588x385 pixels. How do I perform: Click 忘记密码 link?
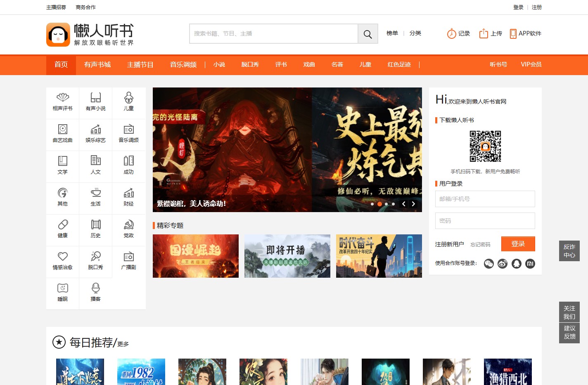pos(481,245)
